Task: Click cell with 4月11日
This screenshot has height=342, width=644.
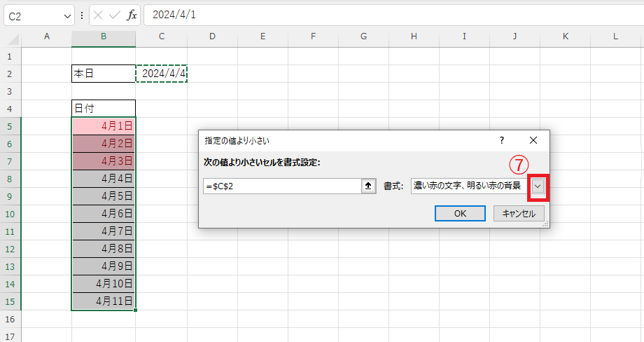Action: point(104,301)
